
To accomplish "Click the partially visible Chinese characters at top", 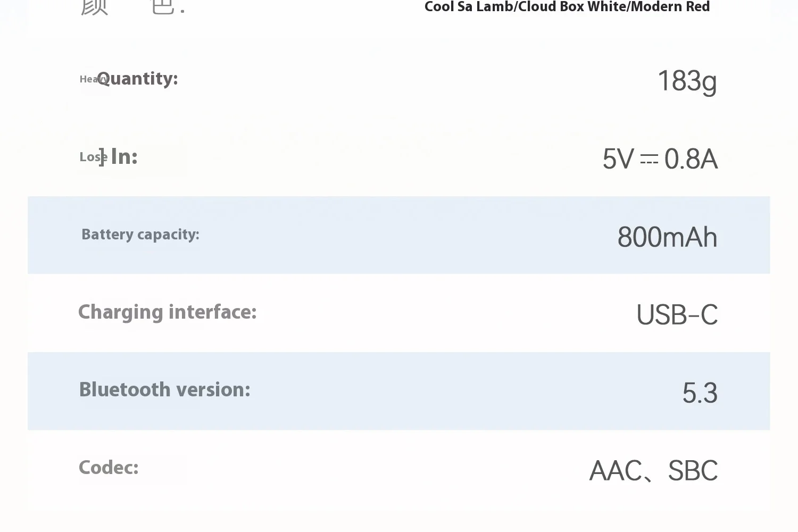I will 132,6.
